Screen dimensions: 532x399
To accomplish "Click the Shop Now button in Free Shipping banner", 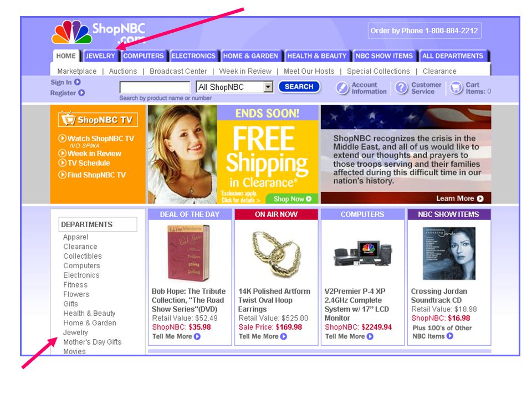I will coord(292,199).
